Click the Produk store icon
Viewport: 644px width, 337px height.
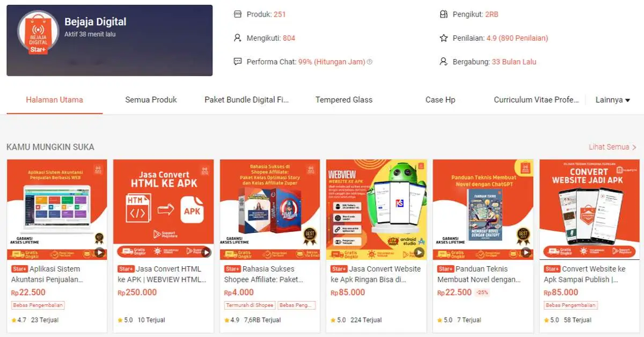click(x=238, y=14)
